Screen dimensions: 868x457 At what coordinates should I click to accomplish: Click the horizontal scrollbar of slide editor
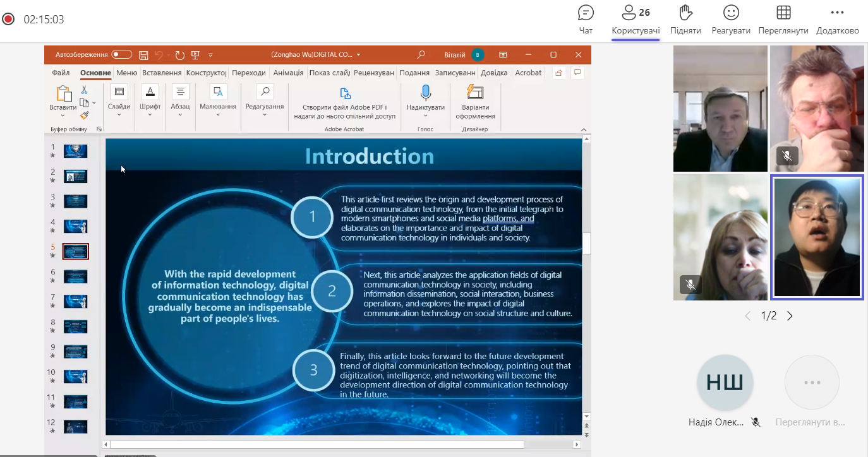[x=317, y=444]
